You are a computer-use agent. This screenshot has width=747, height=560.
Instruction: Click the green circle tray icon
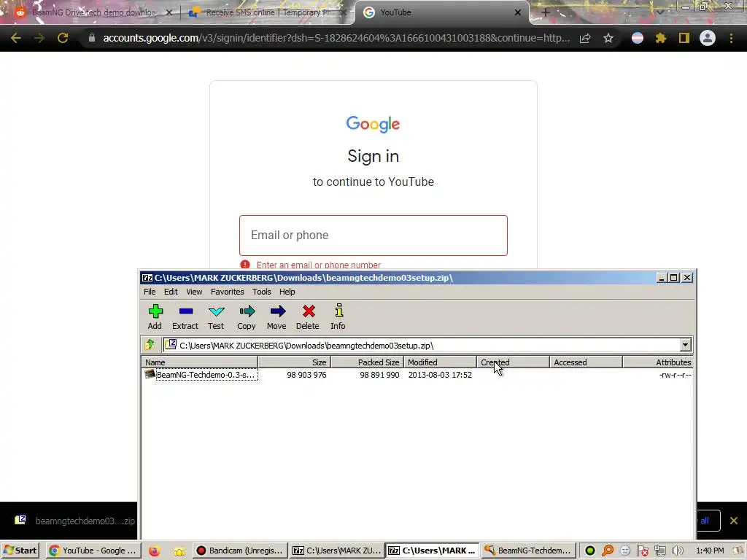coord(590,551)
